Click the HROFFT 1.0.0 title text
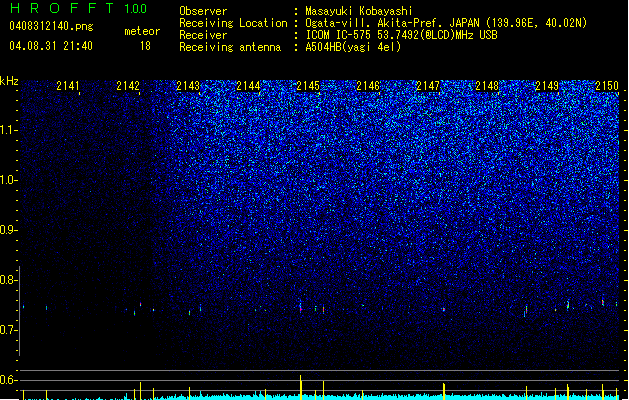 [79, 8]
